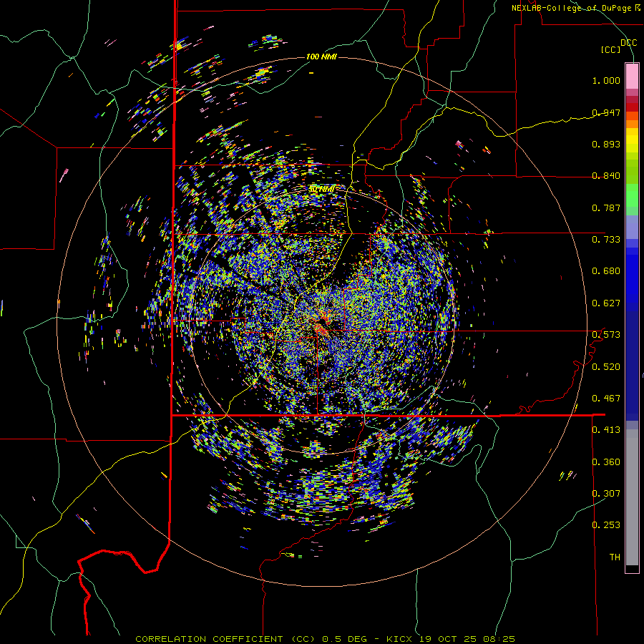Click the DCC label above the color bar

pyautogui.click(x=628, y=43)
